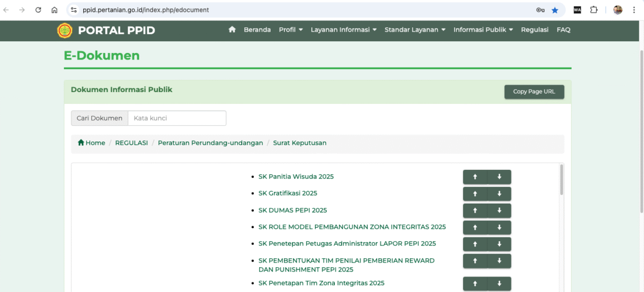This screenshot has width=644, height=292.
Task: Open the SK ROLE MODEL PEMBANGUNAN document link
Action: (352, 227)
